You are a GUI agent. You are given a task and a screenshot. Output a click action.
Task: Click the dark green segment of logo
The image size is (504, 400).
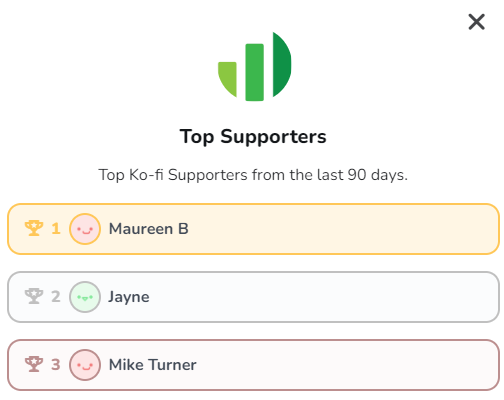pyautogui.click(x=282, y=64)
